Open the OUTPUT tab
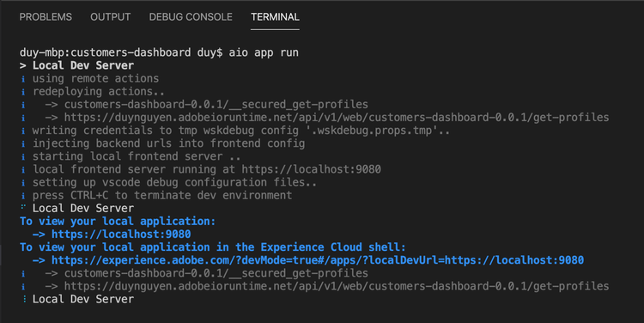This screenshot has width=644, height=323. click(111, 17)
